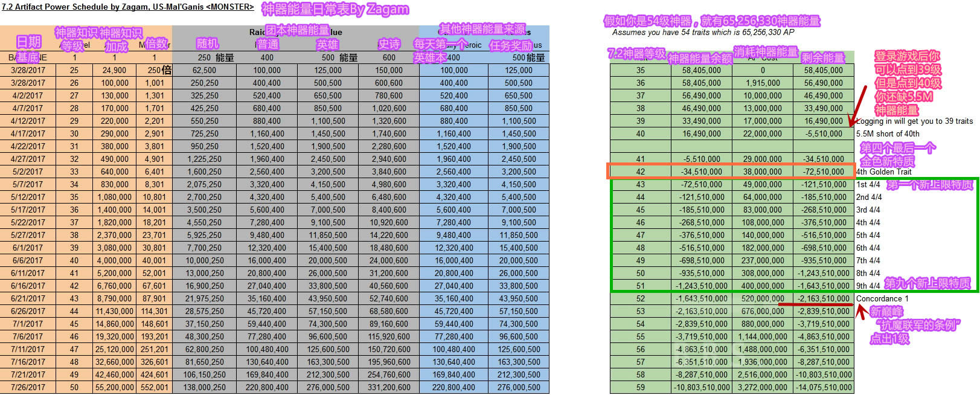Click the red arrow pointing at trait 39 row

(859, 106)
